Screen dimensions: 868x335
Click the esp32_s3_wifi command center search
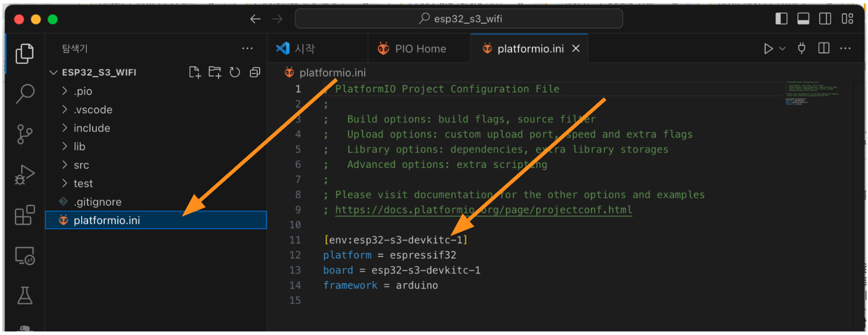pos(459,19)
